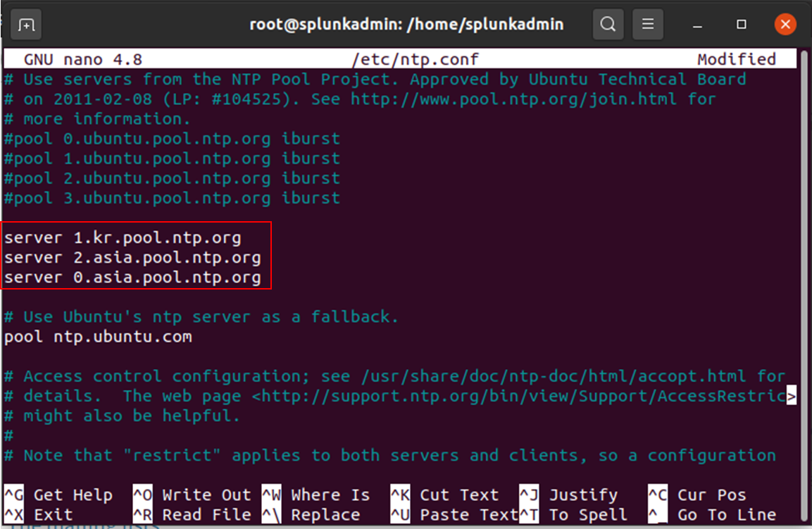Minimize the terminal window

pos(697,25)
